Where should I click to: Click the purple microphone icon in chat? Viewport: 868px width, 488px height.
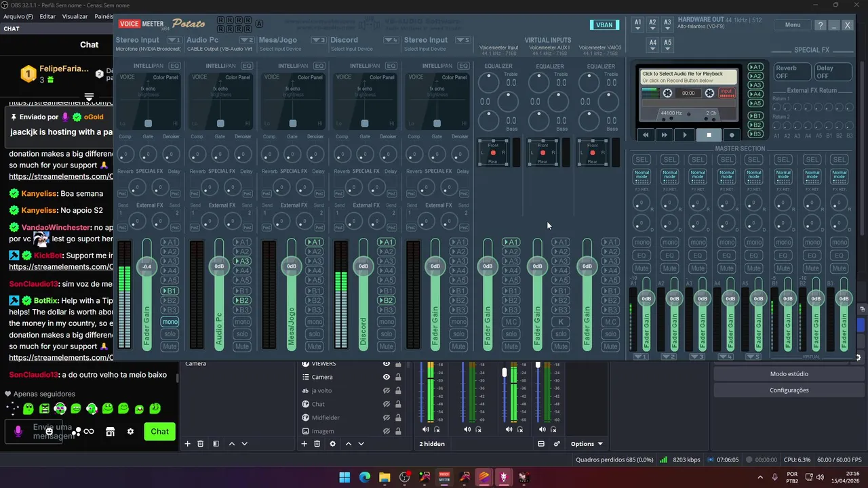pyautogui.click(x=18, y=431)
